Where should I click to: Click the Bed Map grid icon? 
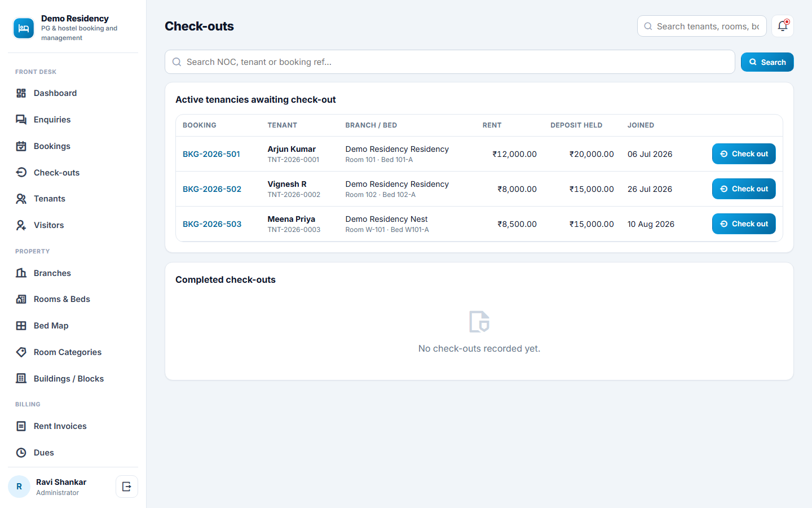coord(21,326)
